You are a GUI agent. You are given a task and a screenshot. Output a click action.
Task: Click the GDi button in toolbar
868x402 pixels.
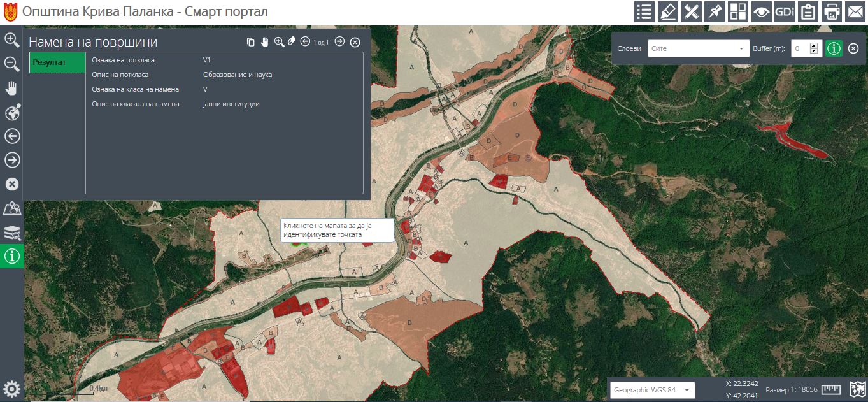point(785,12)
